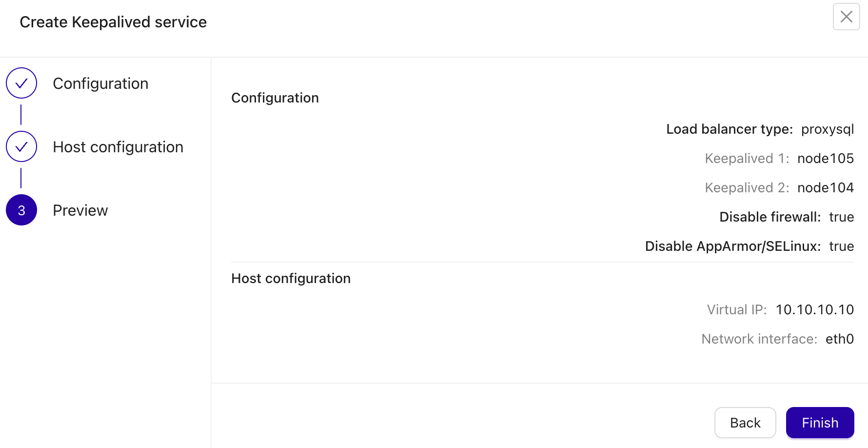
Task: Click the X icon on the dialog
Action: click(847, 17)
